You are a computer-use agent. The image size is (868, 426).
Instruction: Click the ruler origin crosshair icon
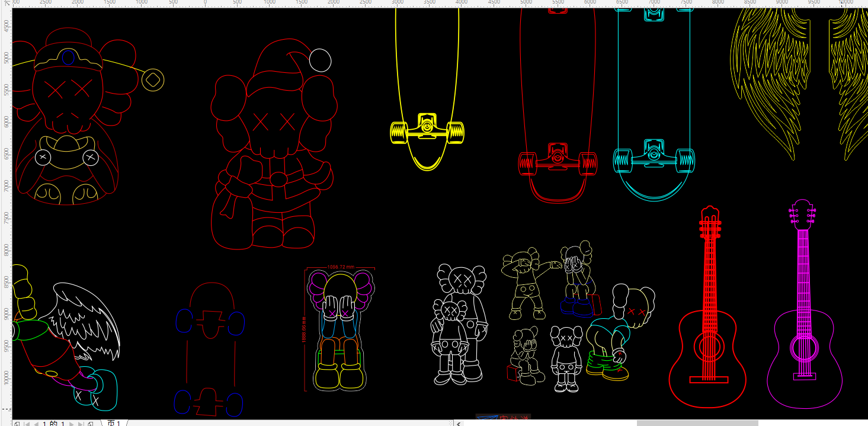pyautogui.click(x=6, y=4)
